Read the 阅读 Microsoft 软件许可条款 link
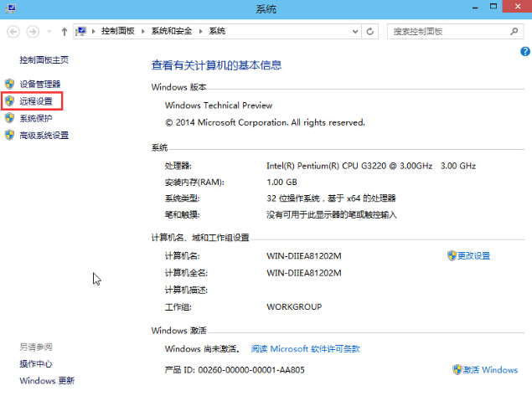 [x=304, y=349]
